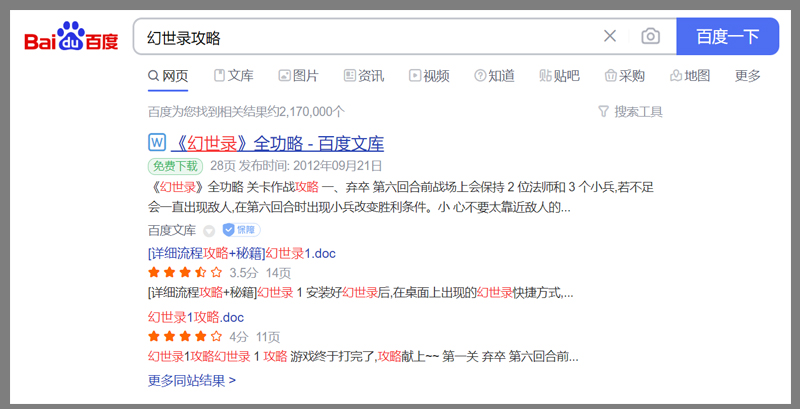Screen dimensions: 800x409
Task: Select the 网页 tab
Action: click(x=168, y=76)
